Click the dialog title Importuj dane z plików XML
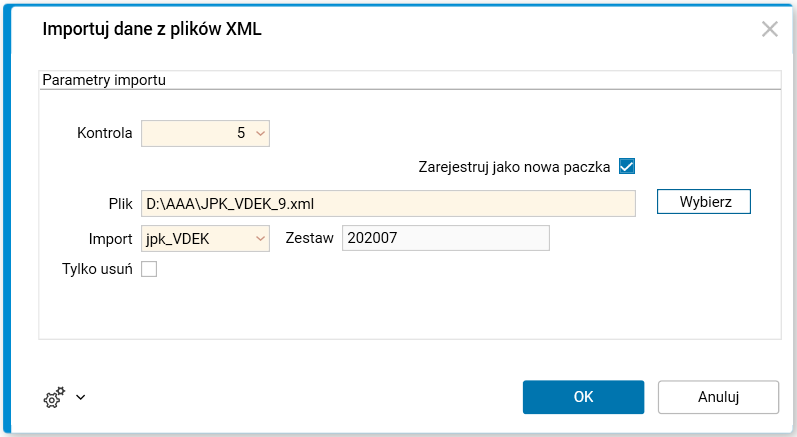The height and width of the screenshot is (437, 797). point(152,29)
